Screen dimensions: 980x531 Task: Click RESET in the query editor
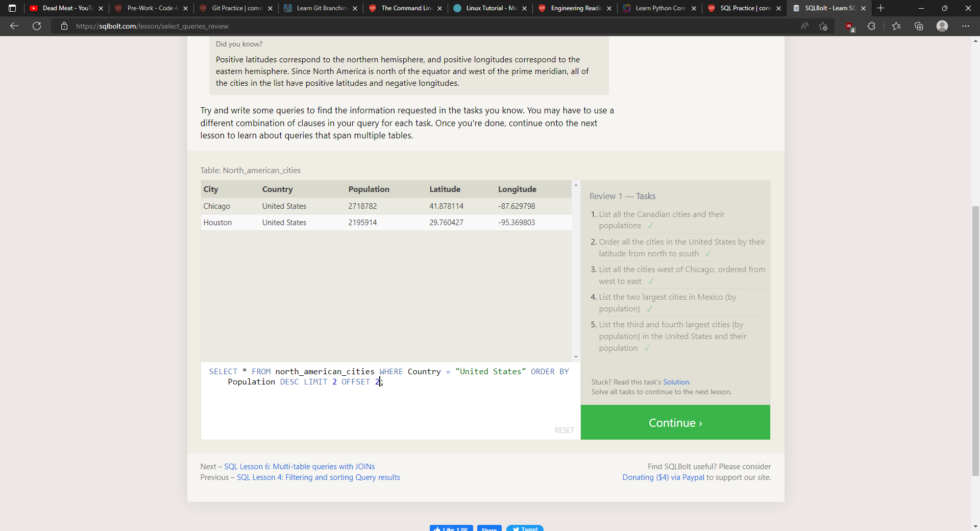pos(564,430)
